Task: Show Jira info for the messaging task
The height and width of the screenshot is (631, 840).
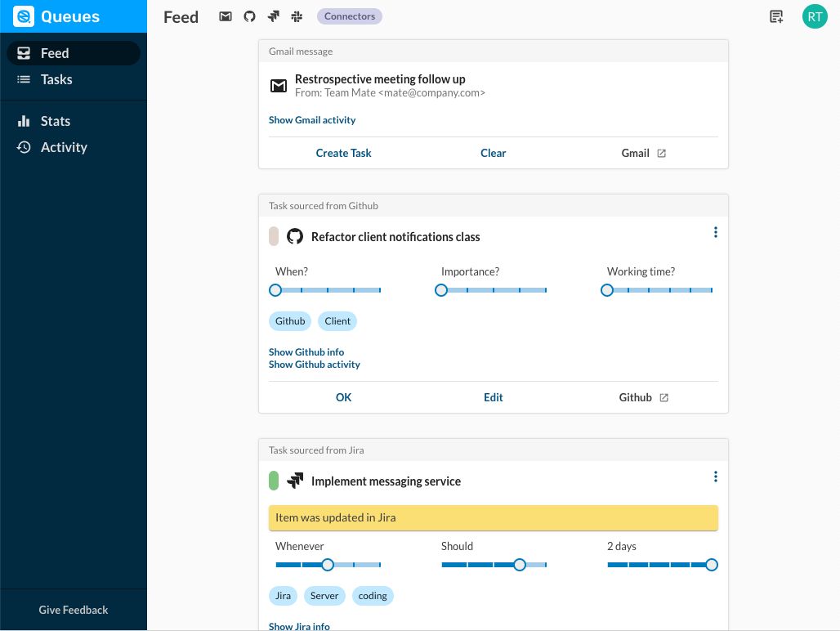Action: (299, 625)
